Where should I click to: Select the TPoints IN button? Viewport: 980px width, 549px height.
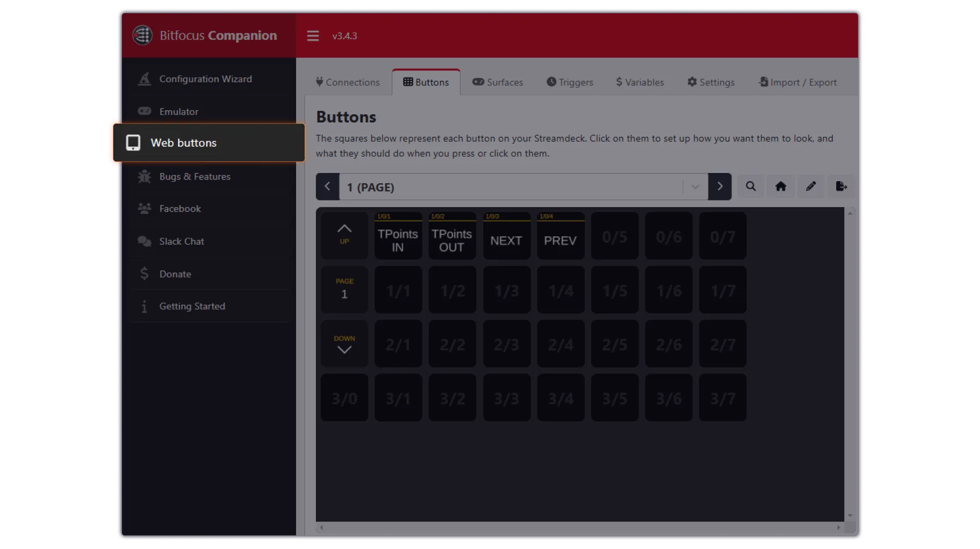coord(398,236)
